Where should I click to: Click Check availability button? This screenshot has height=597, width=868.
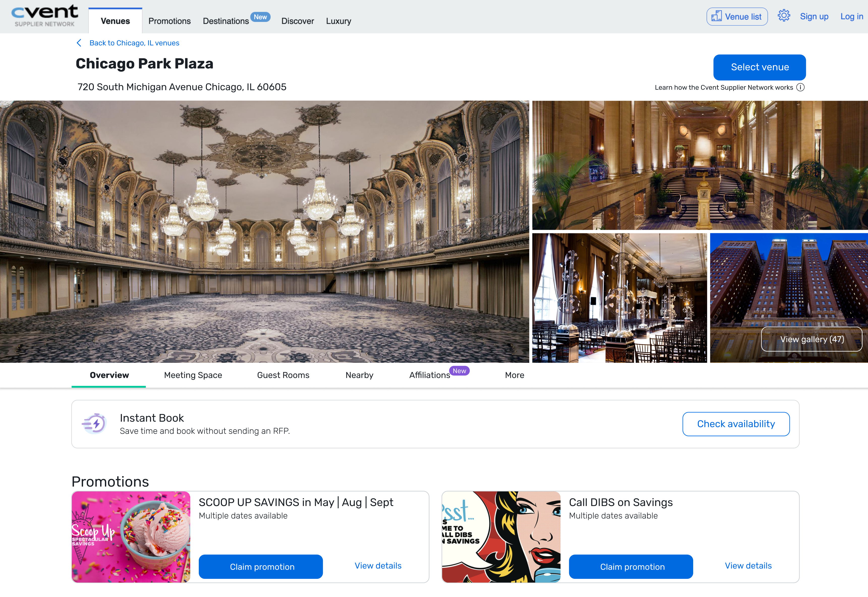click(736, 424)
